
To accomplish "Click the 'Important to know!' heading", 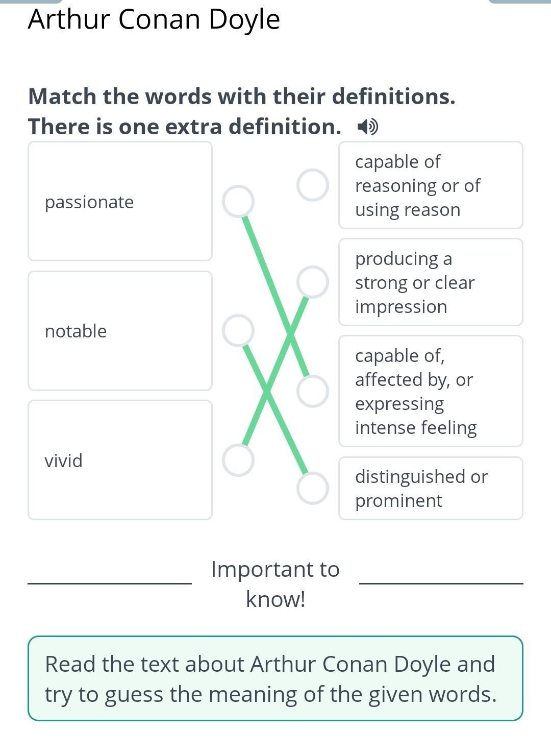I will [275, 583].
